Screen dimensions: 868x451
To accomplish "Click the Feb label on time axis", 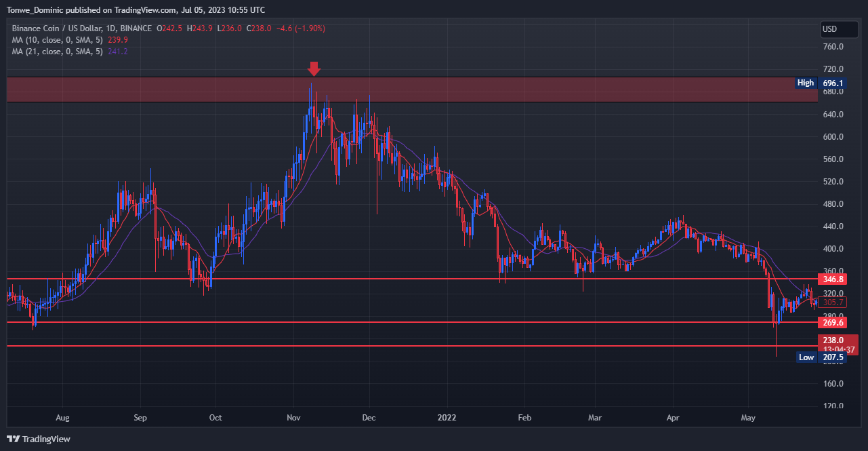I will [x=523, y=418].
